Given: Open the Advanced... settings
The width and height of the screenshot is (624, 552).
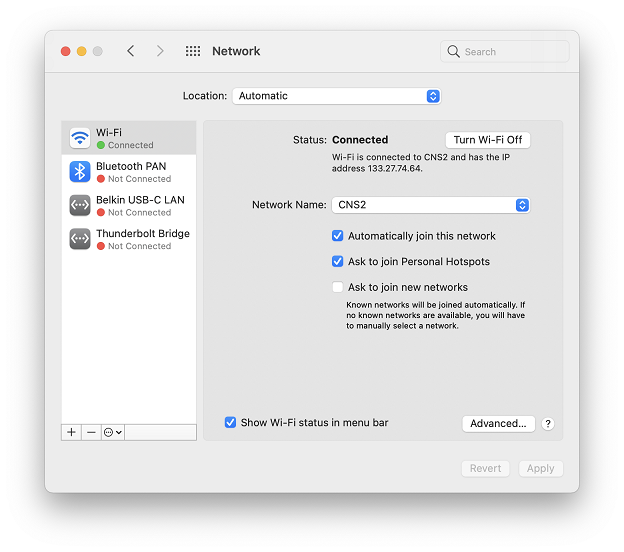Looking at the screenshot, I should [498, 424].
